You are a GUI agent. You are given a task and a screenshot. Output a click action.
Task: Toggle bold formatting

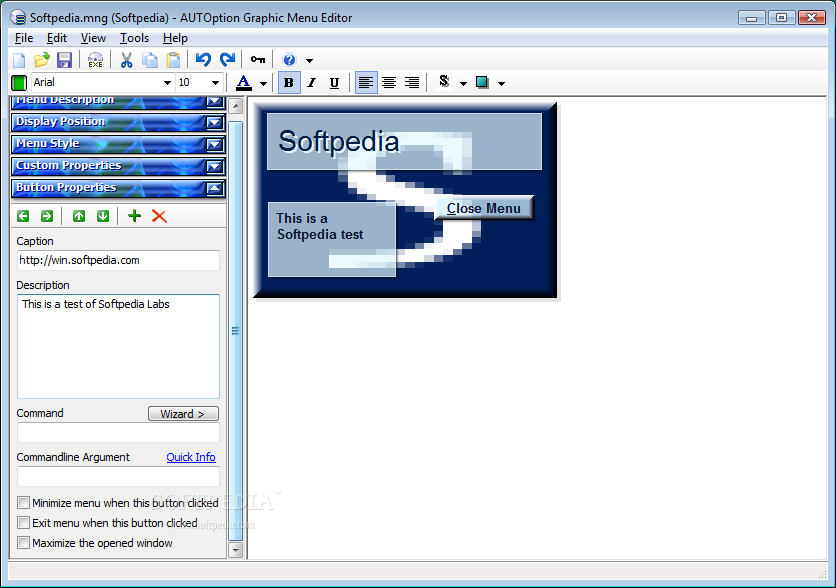(x=289, y=83)
